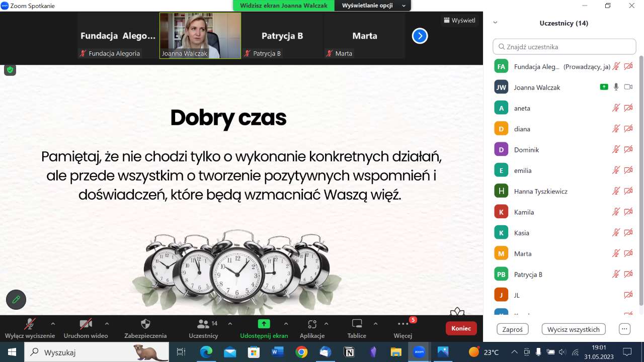The width and height of the screenshot is (644, 362).
Task: Open the Tablice whiteboard icon
Action: click(357, 324)
